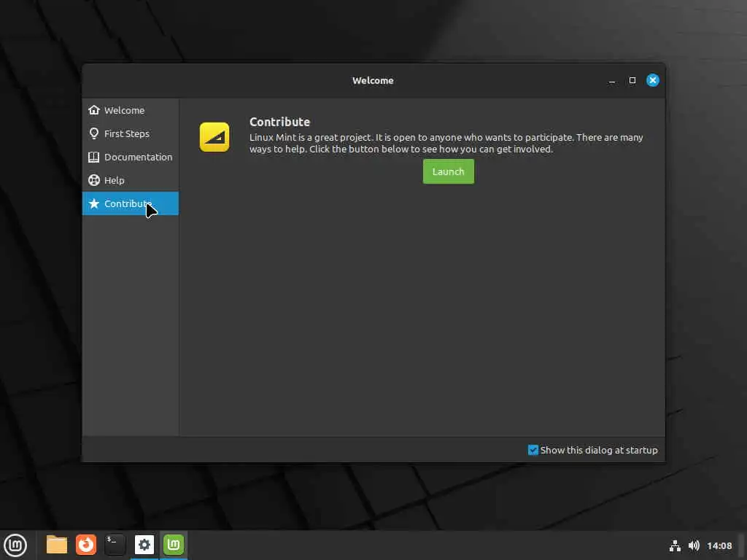This screenshot has width=747, height=560.
Task: Open Files manager from the panel
Action: [x=57, y=545]
